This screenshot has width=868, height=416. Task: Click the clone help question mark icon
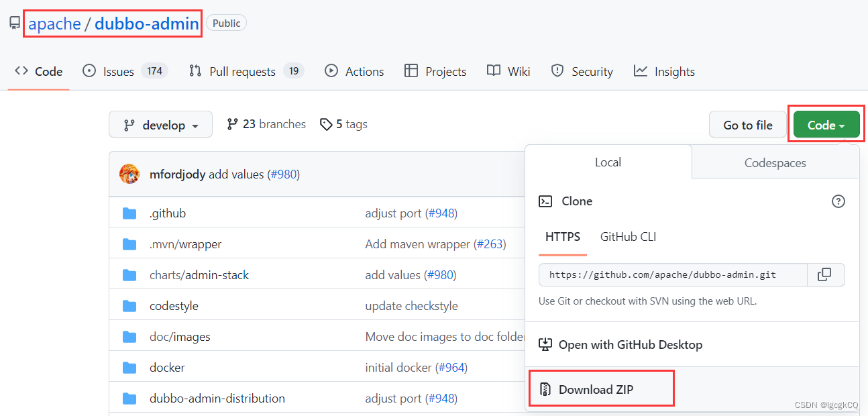(x=838, y=201)
